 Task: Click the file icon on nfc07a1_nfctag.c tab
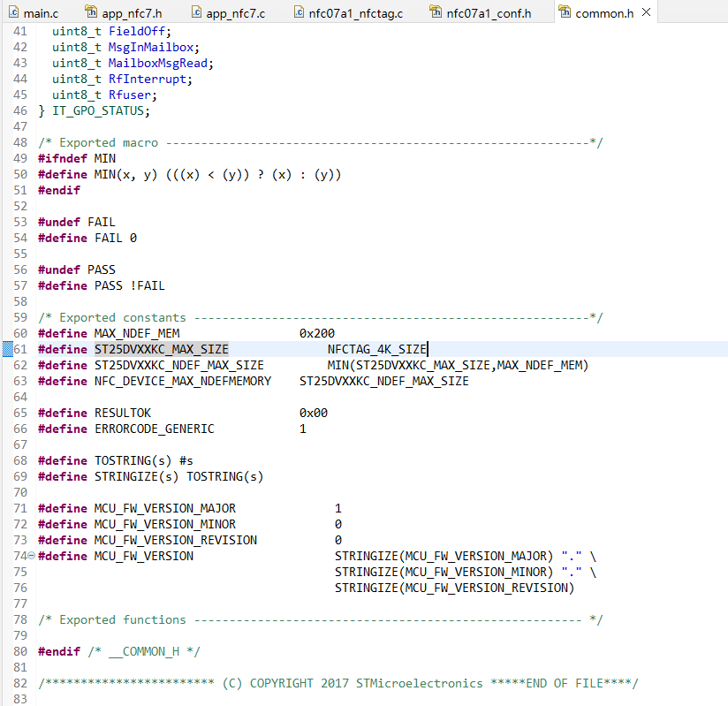coord(299,12)
